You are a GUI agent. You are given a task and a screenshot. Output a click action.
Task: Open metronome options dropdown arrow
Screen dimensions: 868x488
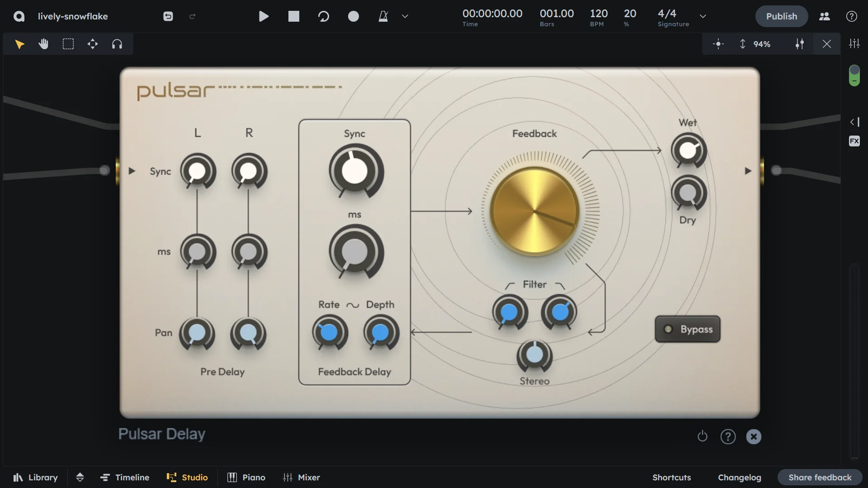coord(405,17)
